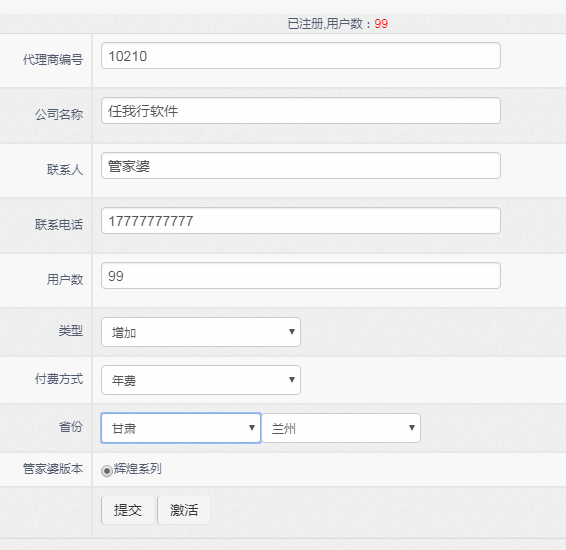Click the 辉煌系列 label text
The width and height of the screenshot is (566, 550).
[x=138, y=469]
